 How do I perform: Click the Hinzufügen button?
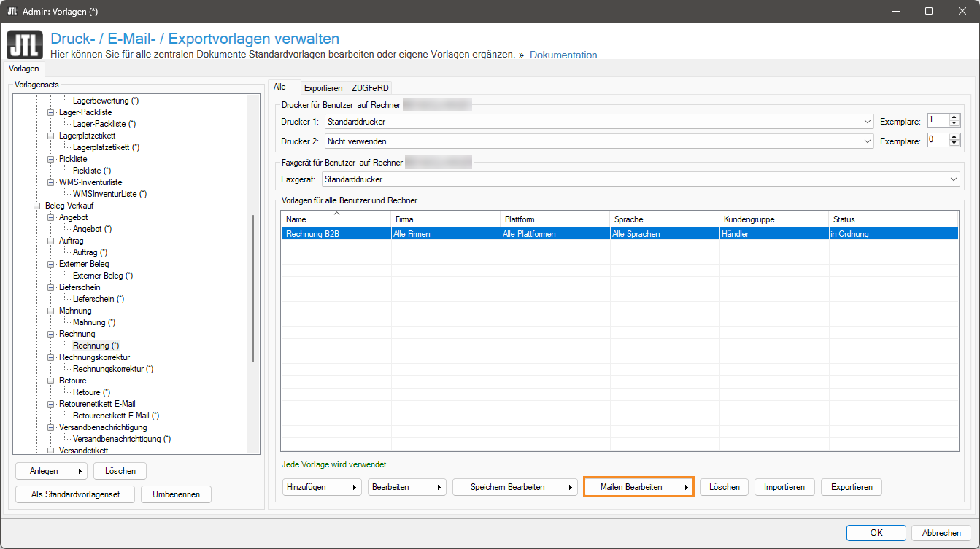click(x=322, y=487)
